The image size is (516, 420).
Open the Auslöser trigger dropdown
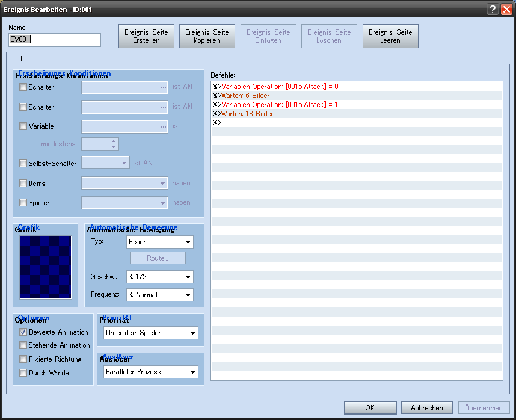pyautogui.click(x=151, y=372)
